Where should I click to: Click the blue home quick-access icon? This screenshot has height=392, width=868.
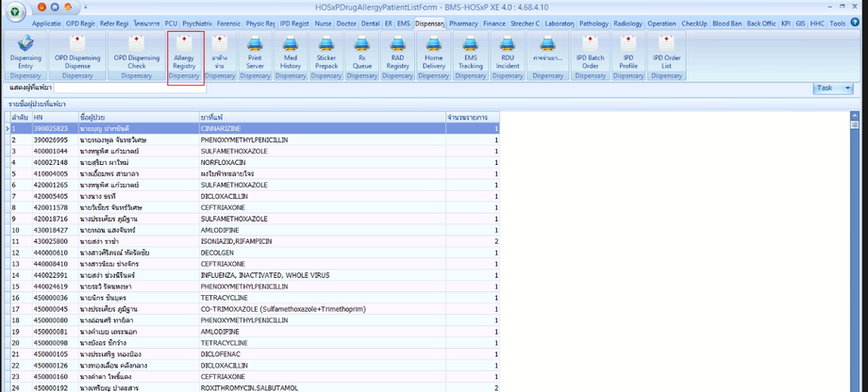(x=55, y=7)
